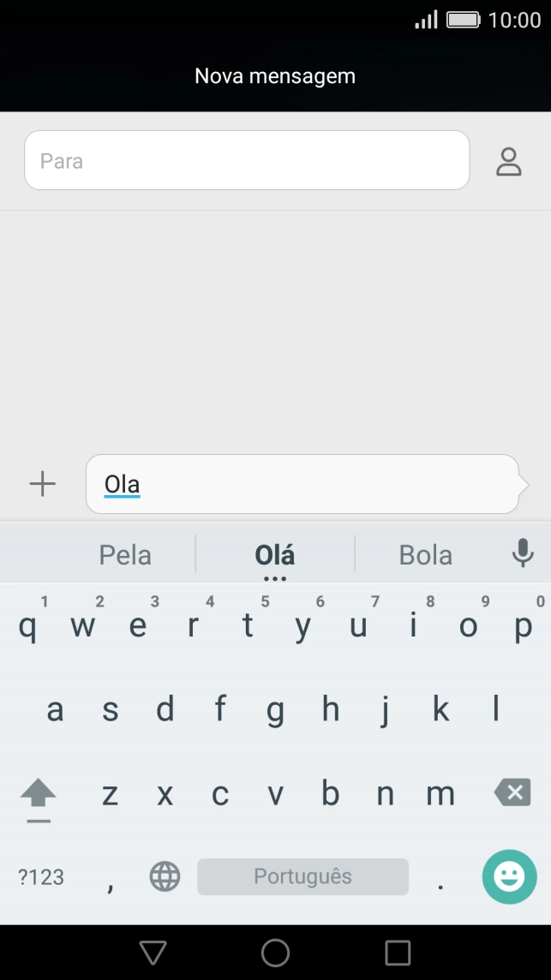The height and width of the screenshot is (980, 551).
Task: Open Recent apps with the square button
Action: pos(398,951)
